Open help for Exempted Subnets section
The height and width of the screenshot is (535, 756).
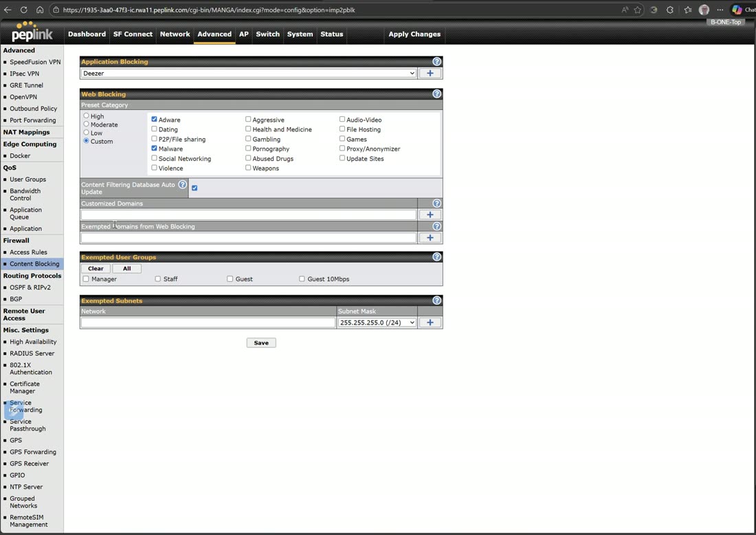(436, 300)
